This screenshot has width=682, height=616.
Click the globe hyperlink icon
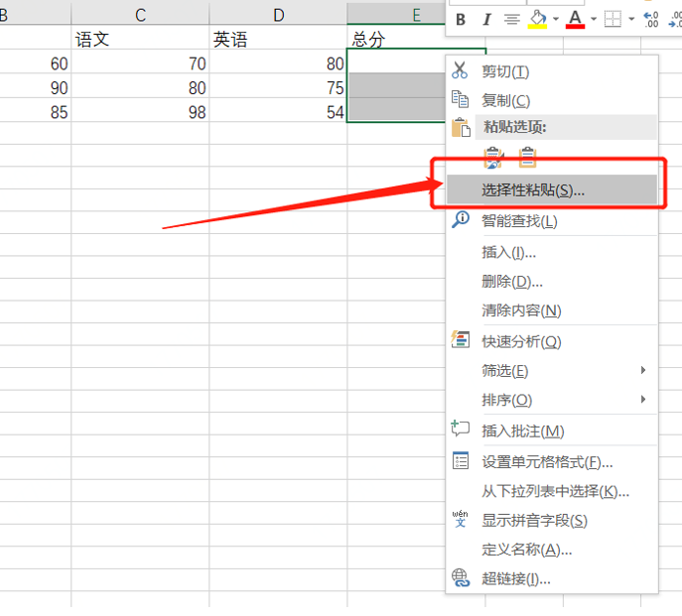(461, 577)
